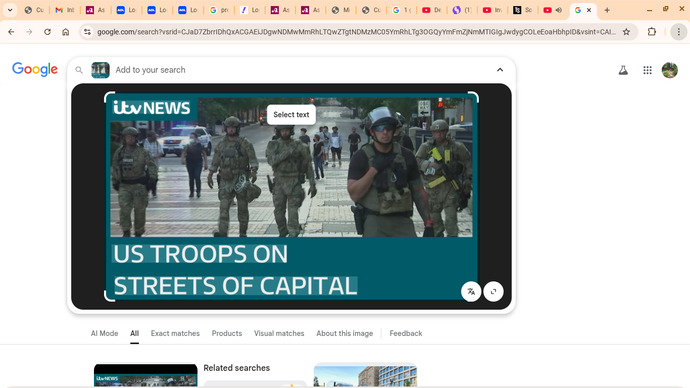Switch to AI Mode tab

click(x=104, y=333)
